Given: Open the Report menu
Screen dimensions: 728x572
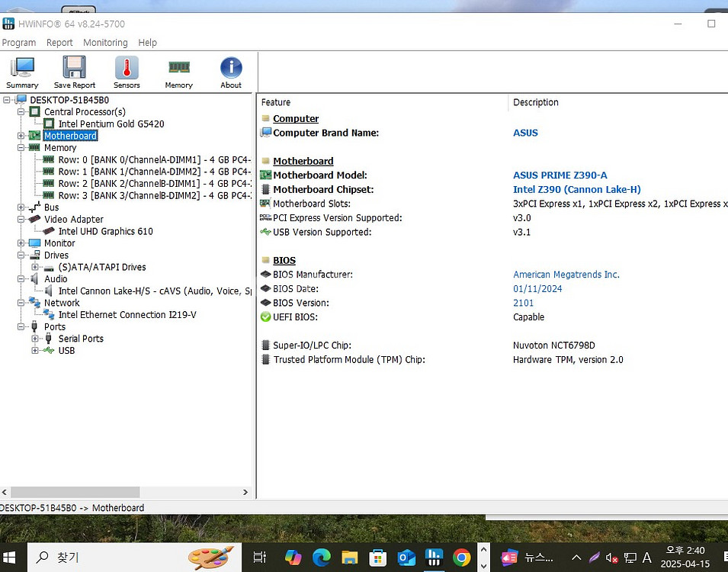Looking at the screenshot, I should tap(59, 43).
